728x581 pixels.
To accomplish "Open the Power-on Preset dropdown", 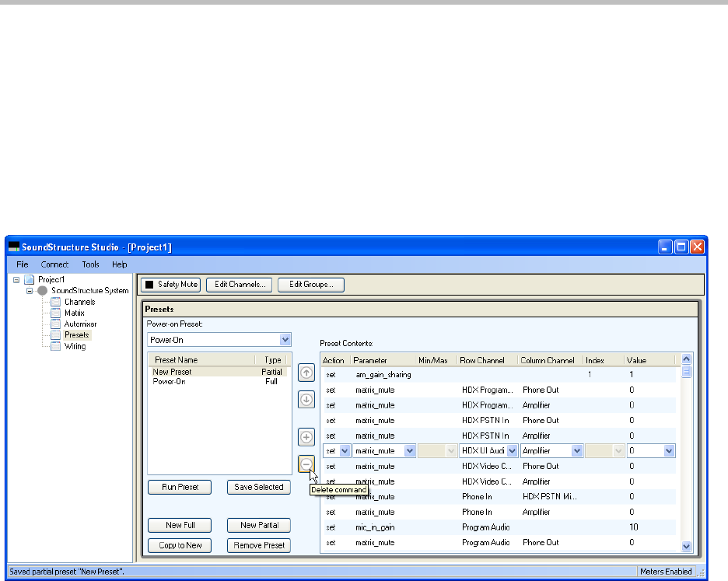I will point(285,340).
